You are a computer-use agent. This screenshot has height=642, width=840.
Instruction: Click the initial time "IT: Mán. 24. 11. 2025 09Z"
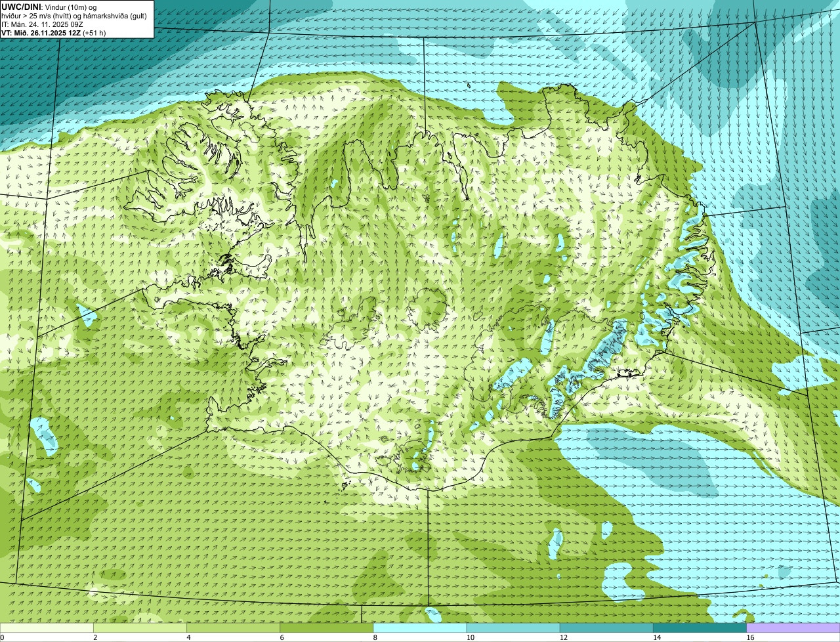coord(42,24)
